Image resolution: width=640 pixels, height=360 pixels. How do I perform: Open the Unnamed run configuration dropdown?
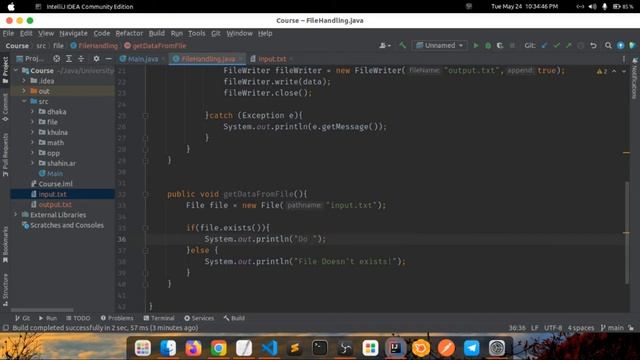coord(440,46)
